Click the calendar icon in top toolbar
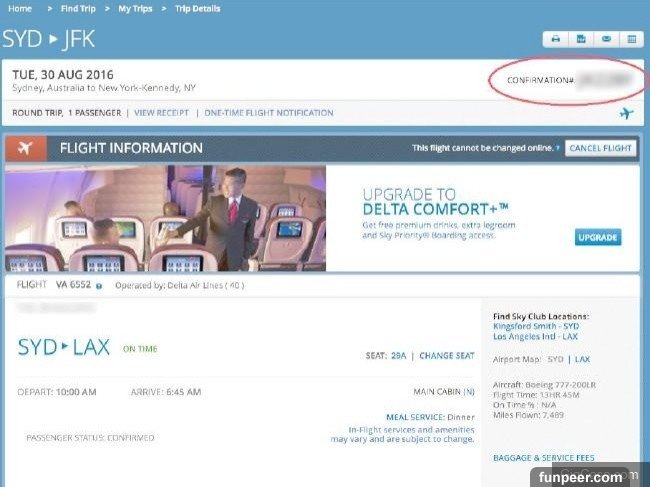 tap(631, 39)
